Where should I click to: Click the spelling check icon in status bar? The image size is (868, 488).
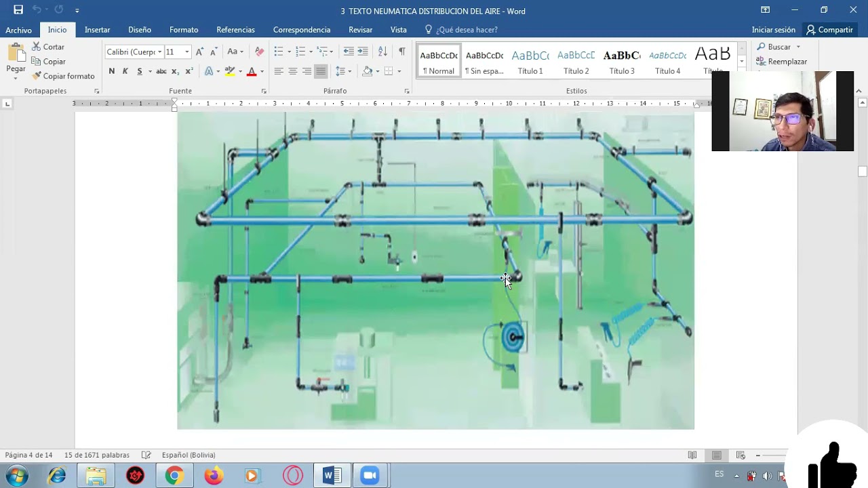146,455
